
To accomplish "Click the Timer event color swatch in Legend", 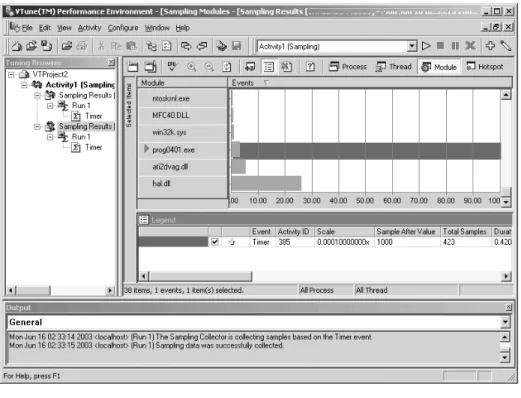I will (173, 242).
